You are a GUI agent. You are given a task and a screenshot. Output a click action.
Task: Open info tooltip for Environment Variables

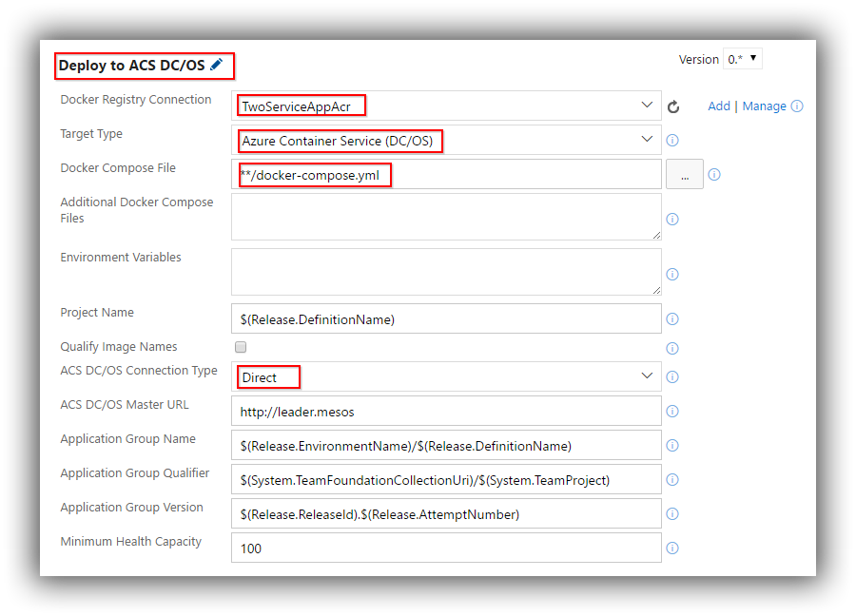coord(672,274)
